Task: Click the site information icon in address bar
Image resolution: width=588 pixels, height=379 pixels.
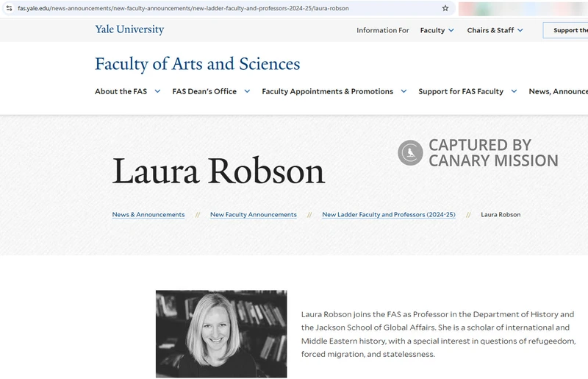Action: [x=9, y=8]
